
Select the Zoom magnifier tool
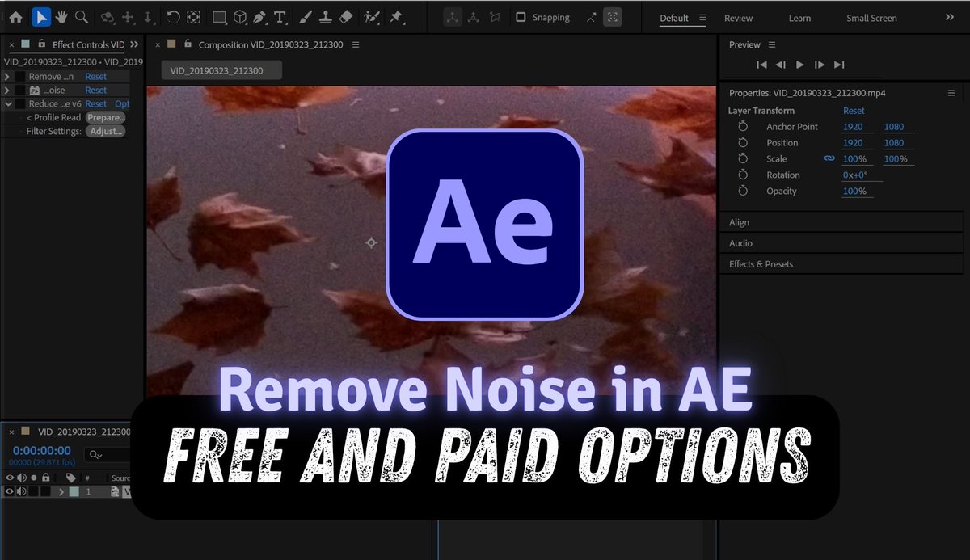(x=81, y=16)
